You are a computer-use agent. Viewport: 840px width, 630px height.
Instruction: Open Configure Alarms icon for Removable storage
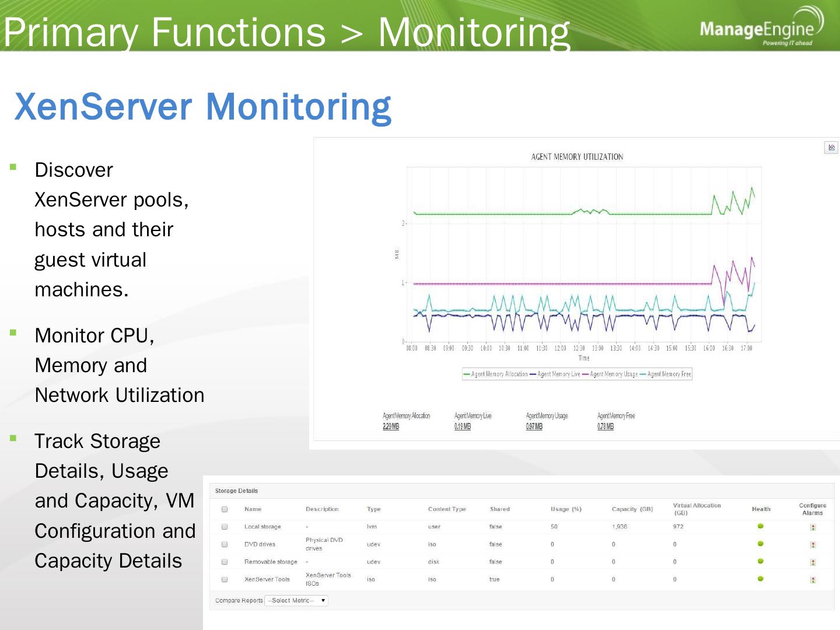point(813,562)
